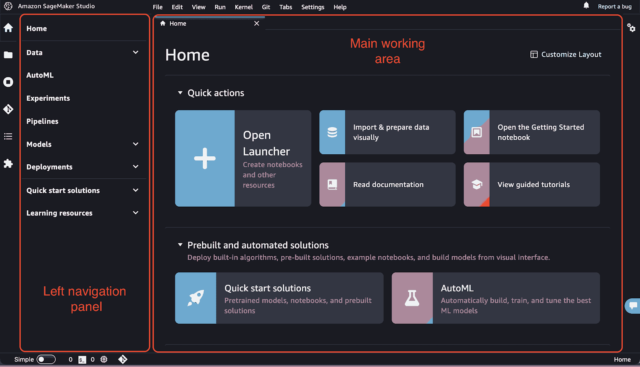The image size is (640, 367).
Task: Open the View menu
Action: click(x=199, y=7)
